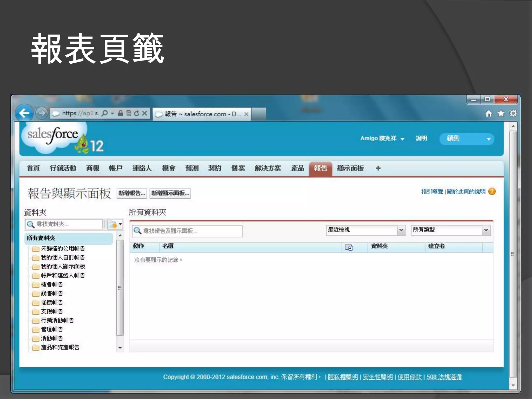Open the 產品和資產報告 folder
Viewport: 532px width, 399px height.
[x=60, y=347]
